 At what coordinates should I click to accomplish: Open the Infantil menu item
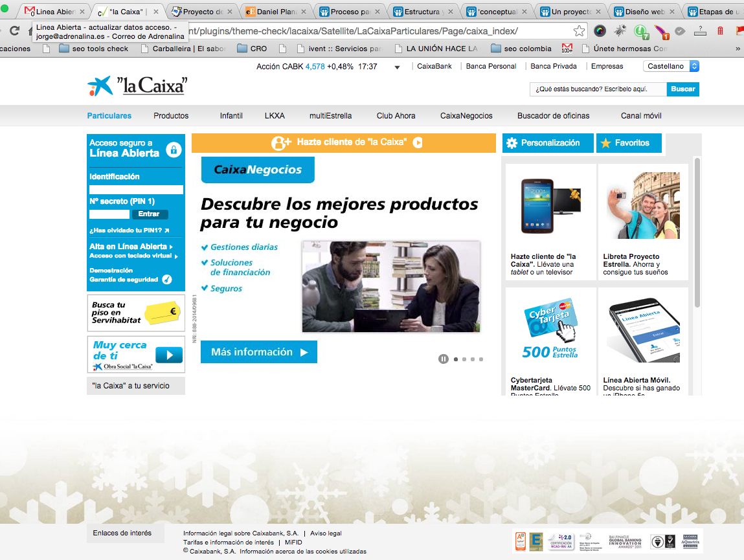[231, 116]
